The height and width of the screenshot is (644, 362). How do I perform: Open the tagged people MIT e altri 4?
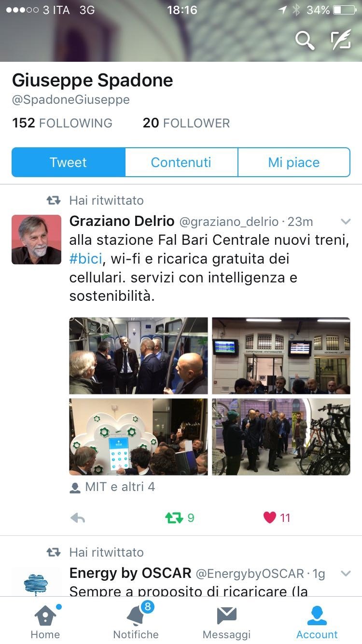pos(112,487)
